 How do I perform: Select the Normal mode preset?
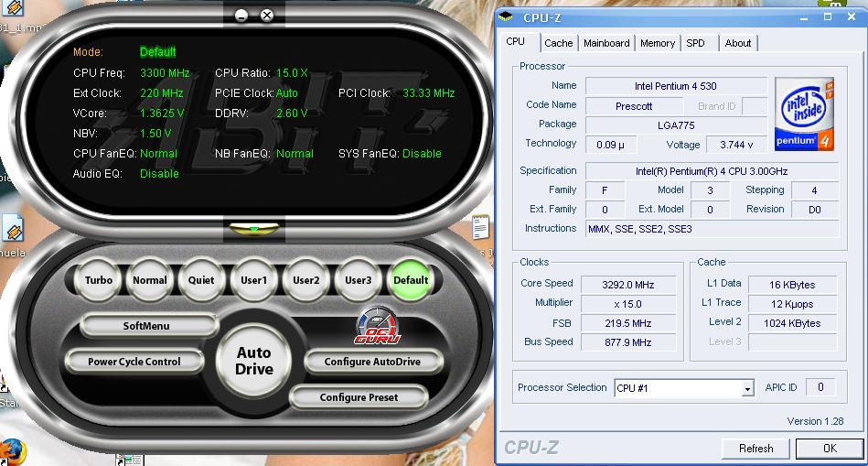pyautogui.click(x=149, y=280)
